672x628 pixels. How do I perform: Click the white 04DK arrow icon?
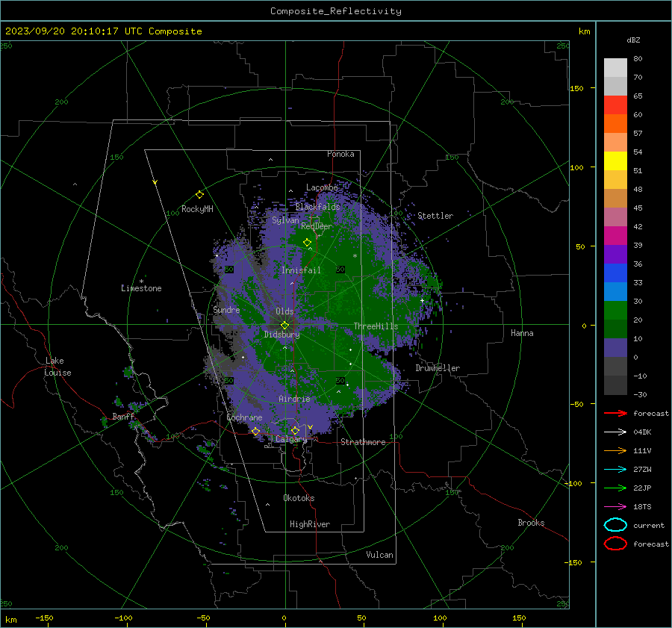(x=615, y=432)
